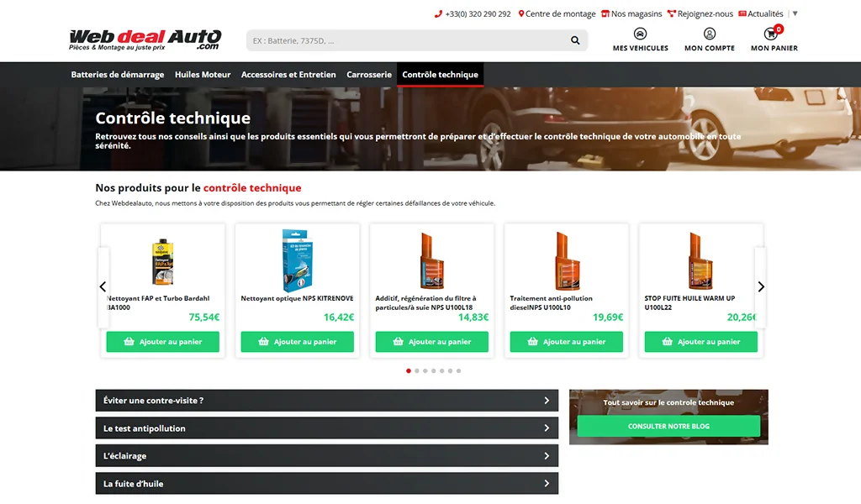Show previous products with left carousel arrow
861x504 pixels.
103,286
